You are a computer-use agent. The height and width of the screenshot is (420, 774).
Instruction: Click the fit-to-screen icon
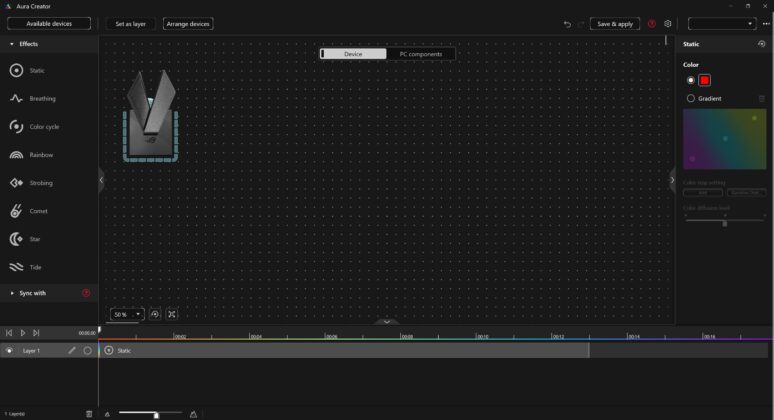click(172, 314)
